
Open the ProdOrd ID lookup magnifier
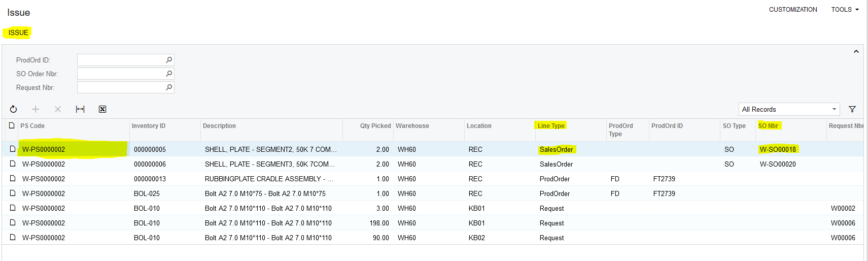[169, 60]
